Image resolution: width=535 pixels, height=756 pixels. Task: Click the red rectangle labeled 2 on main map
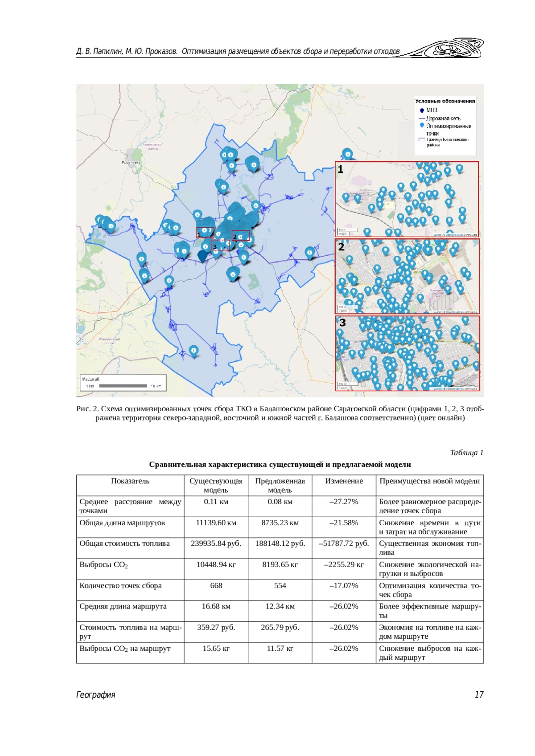coord(241,236)
